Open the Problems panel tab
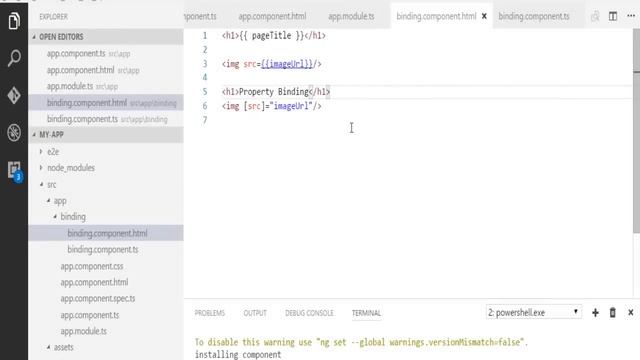This screenshot has width=640, height=360. tap(210, 313)
